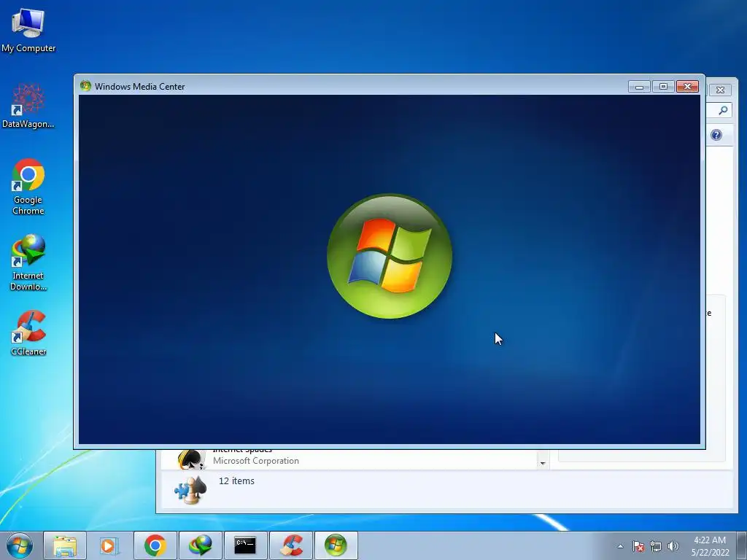Switch to Chrome on the taskbar
Image resolution: width=747 pixels, height=560 pixels.
[155, 545]
